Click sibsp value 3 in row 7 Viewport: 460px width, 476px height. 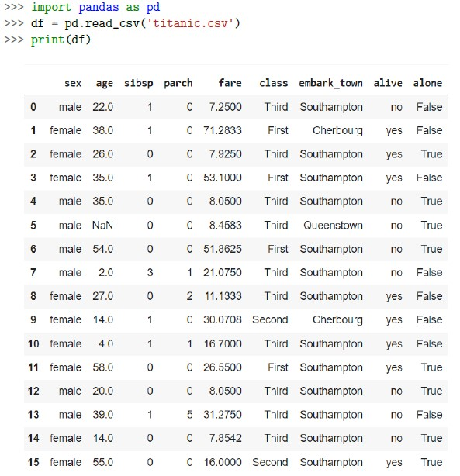pyautogui.click(x=150, y=273)
